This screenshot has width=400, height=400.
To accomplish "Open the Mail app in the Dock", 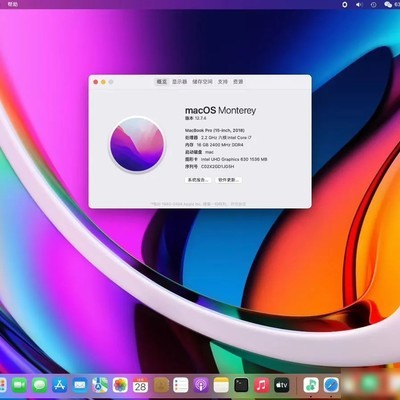I will point(80,385).
